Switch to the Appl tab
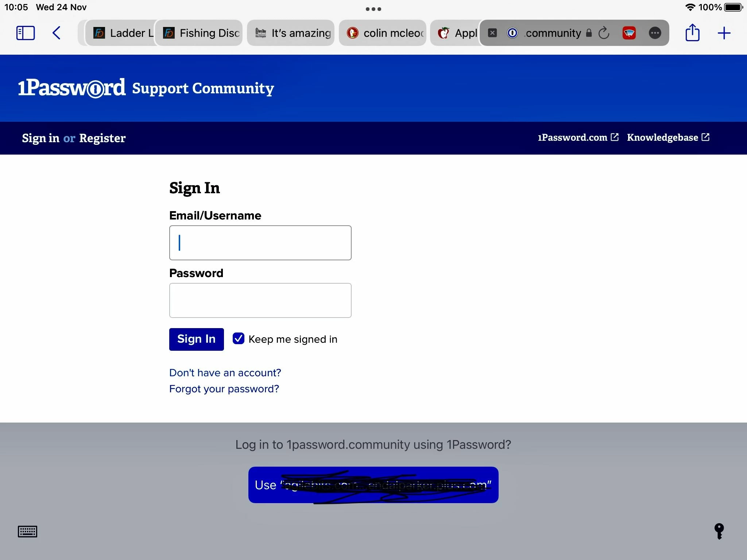The image size is (747, 560). [454, 33]
